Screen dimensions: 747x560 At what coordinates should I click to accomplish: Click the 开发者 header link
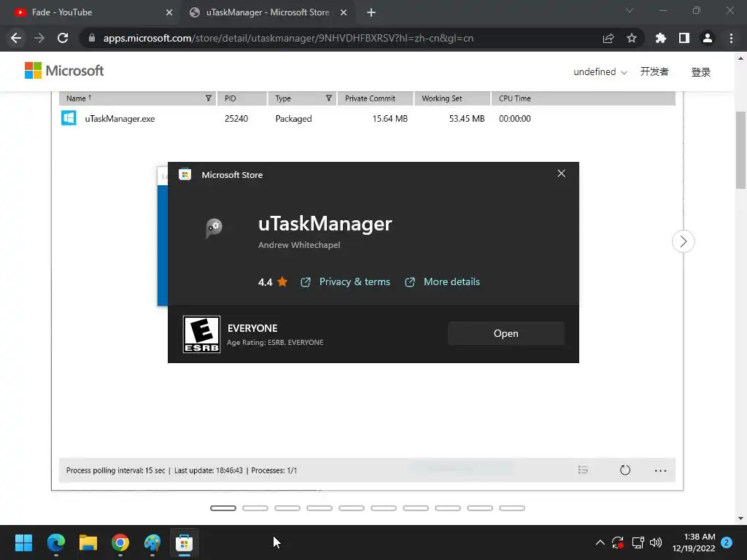pos(654,72)
